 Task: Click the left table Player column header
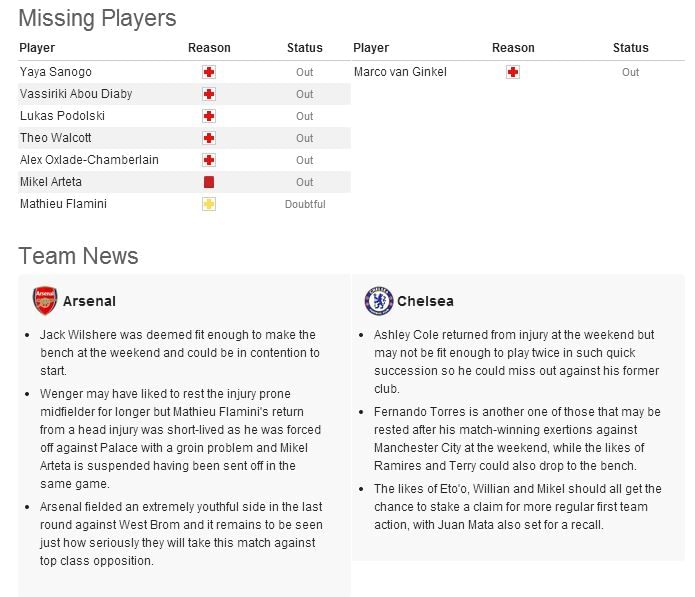[x=38, y=48]
